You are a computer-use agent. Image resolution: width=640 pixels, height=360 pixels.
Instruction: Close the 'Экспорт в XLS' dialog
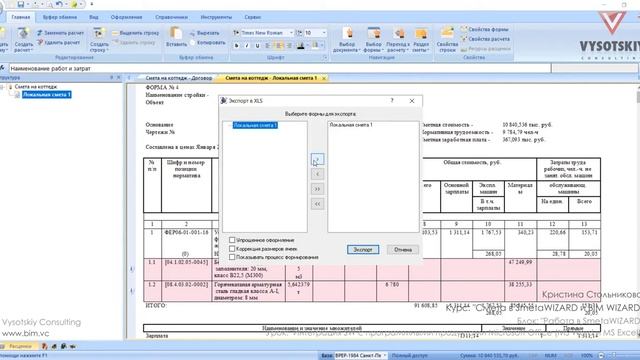click(x=412, y=100)
